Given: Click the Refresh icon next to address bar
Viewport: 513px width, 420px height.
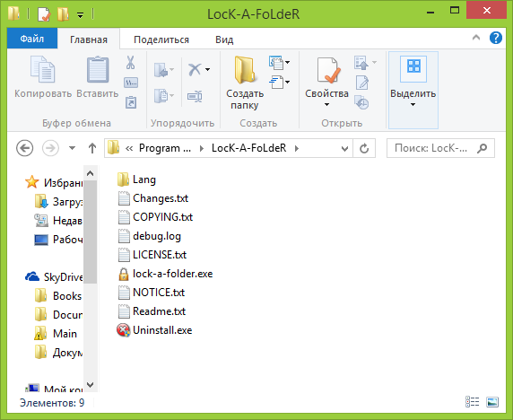Looking at the screenshot, I should pos(364,148).
